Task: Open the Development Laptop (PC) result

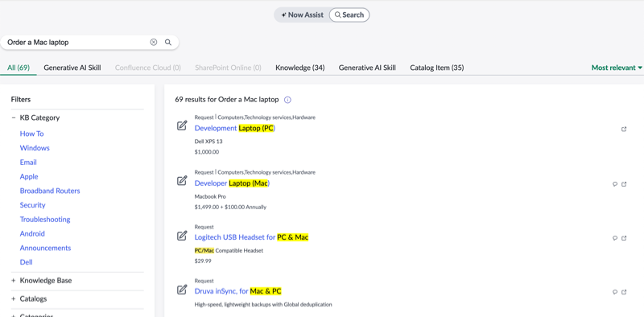Action: click(235, 128)
